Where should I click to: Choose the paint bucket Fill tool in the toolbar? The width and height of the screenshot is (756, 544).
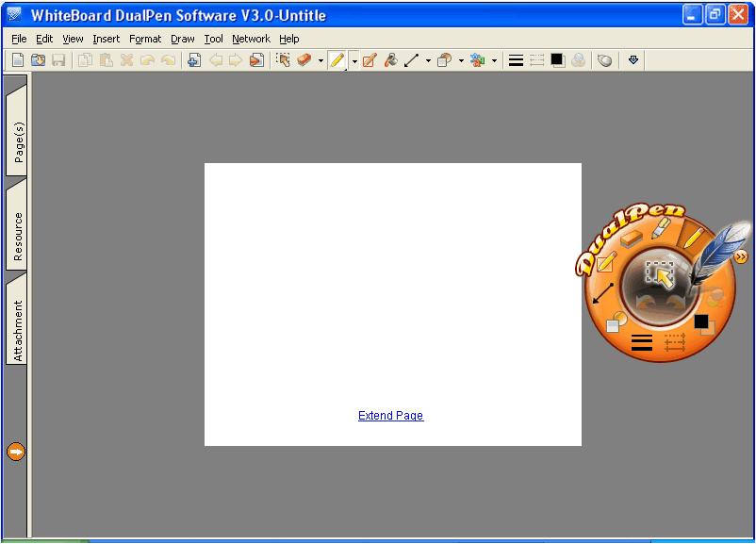(390, 60)
